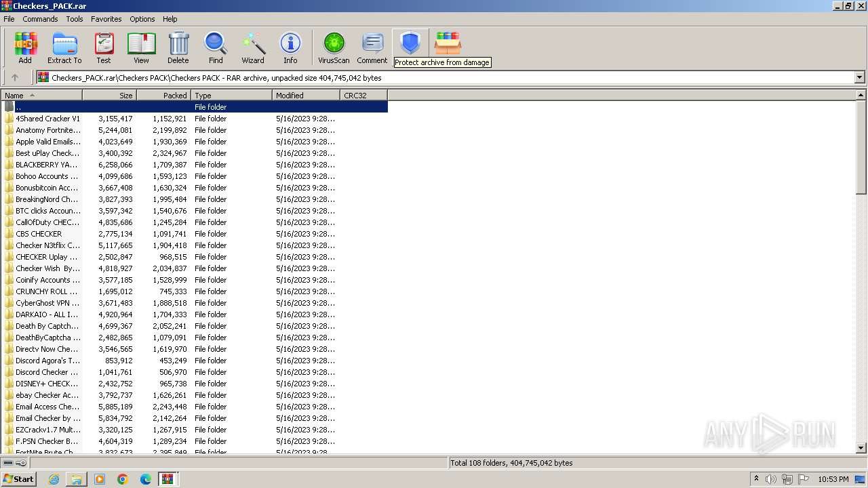Sort by the Packed column header
Image resolution: width=868 pixels, height=488 pixels.
point(164,96)
